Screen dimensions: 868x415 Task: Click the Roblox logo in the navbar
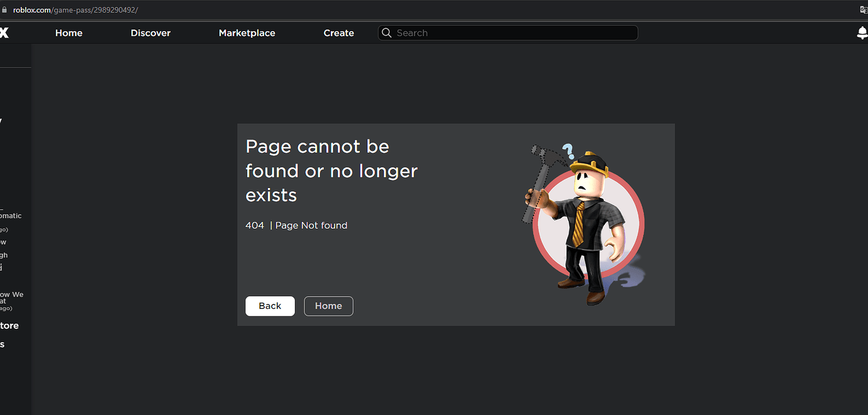[4, 33]
